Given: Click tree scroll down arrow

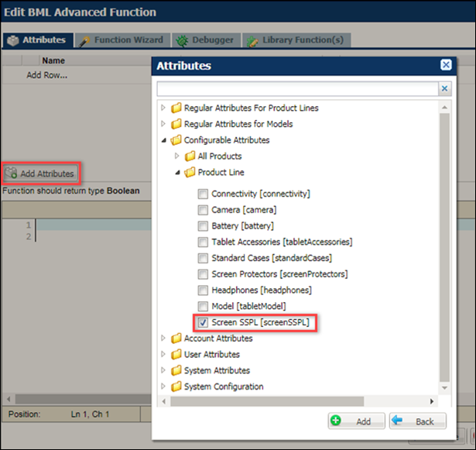Looking at the screenshot, I should coord(445,388).
